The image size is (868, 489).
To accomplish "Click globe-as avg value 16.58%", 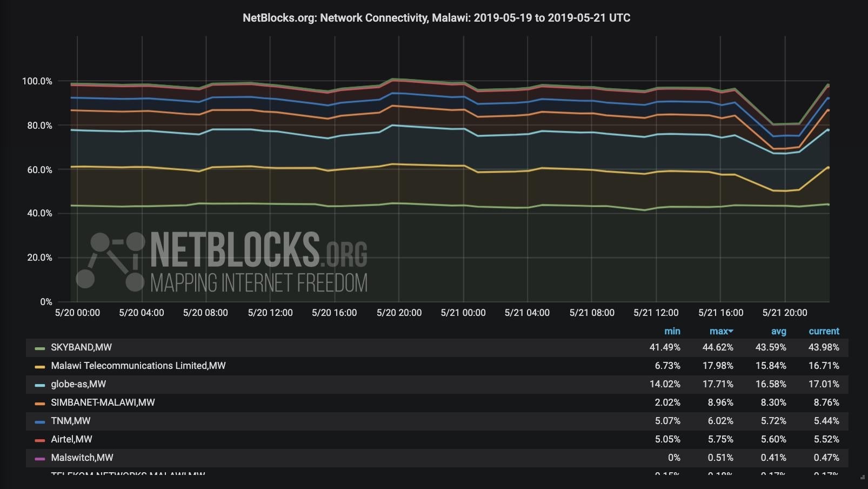I will 771,384.
